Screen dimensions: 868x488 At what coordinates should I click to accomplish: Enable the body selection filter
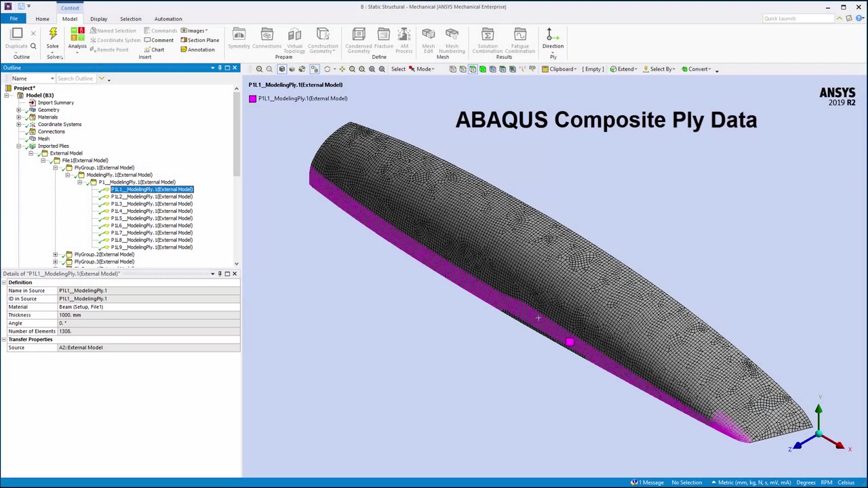483,68
